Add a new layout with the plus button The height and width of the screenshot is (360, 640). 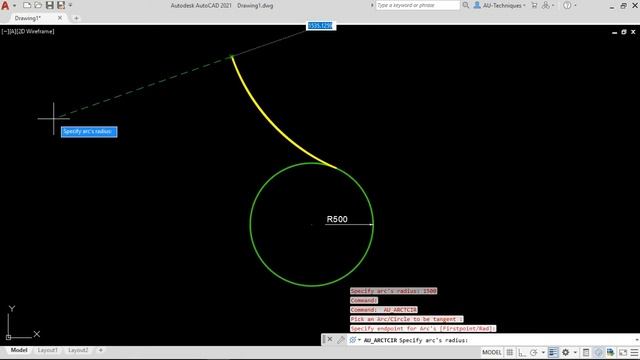click(101, 350)
